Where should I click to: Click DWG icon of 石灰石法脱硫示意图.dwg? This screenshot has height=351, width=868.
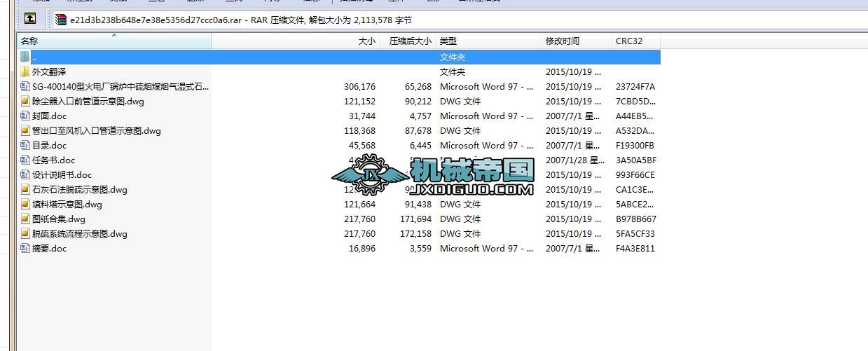pyautogui.click(x=25, y=189)
